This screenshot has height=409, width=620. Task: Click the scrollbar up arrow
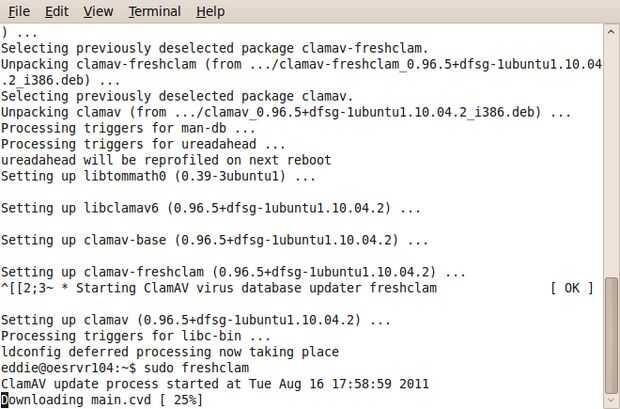point(612,33)
